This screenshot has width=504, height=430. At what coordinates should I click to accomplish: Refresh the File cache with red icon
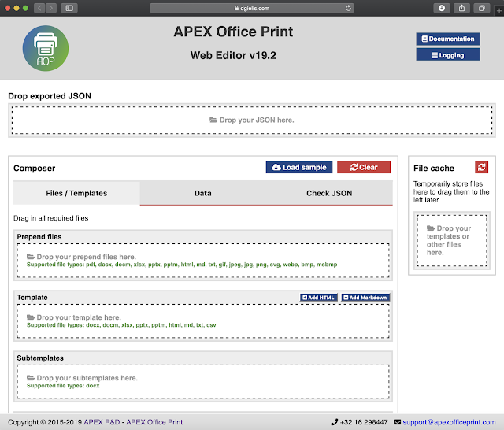click(x=481, y=167)
